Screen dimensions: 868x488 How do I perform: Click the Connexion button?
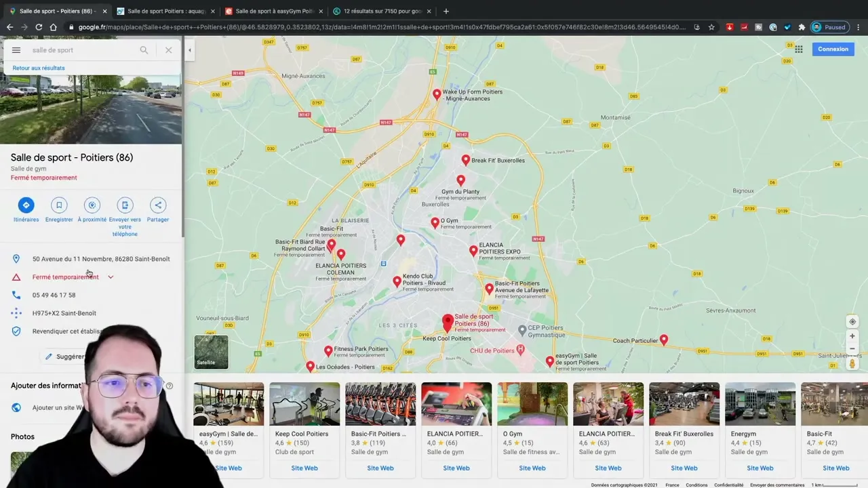833,49
